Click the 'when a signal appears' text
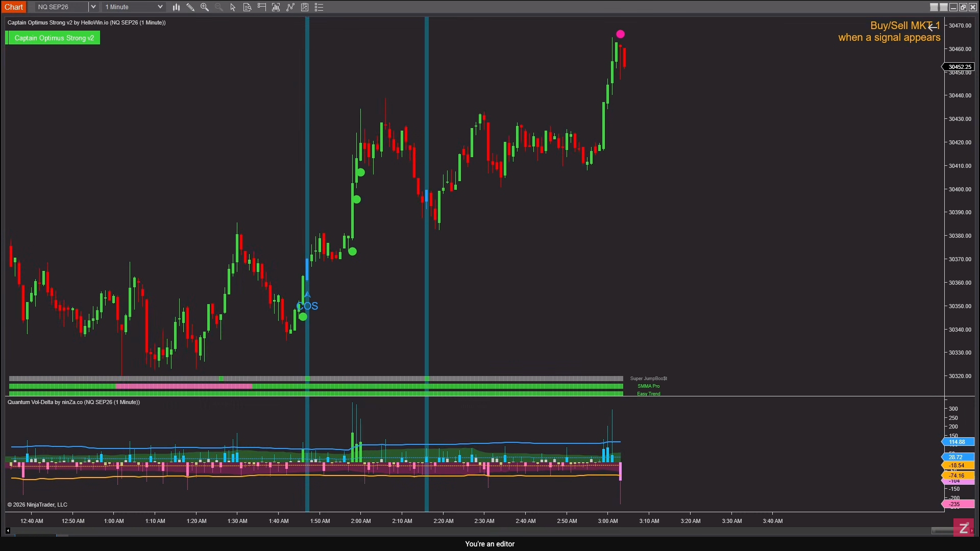The height and width of the screenshot is (551, 980). pyautogui.click(x=889, y=38)
